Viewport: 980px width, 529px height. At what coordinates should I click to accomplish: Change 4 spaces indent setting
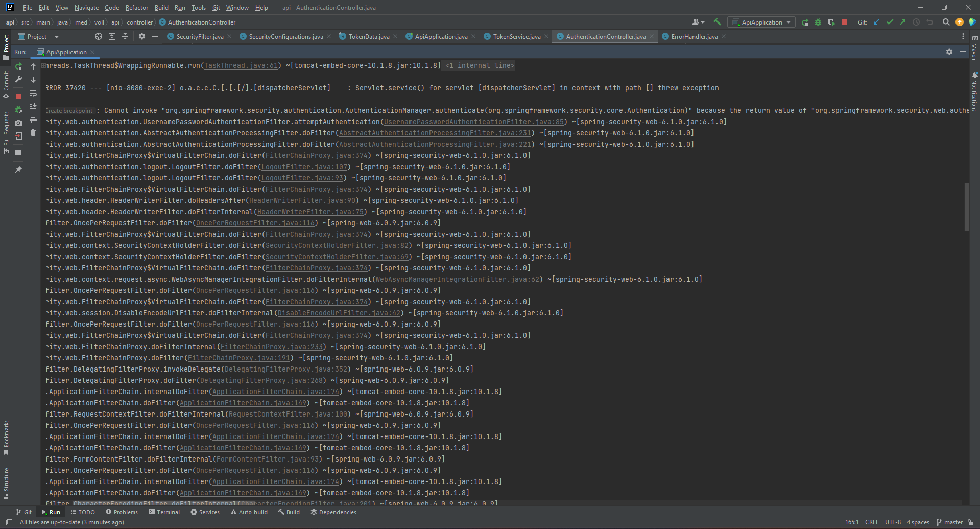(918, 522)
